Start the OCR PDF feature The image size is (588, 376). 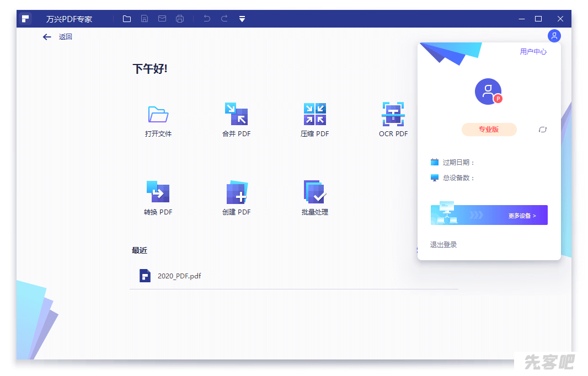[393, 114]
